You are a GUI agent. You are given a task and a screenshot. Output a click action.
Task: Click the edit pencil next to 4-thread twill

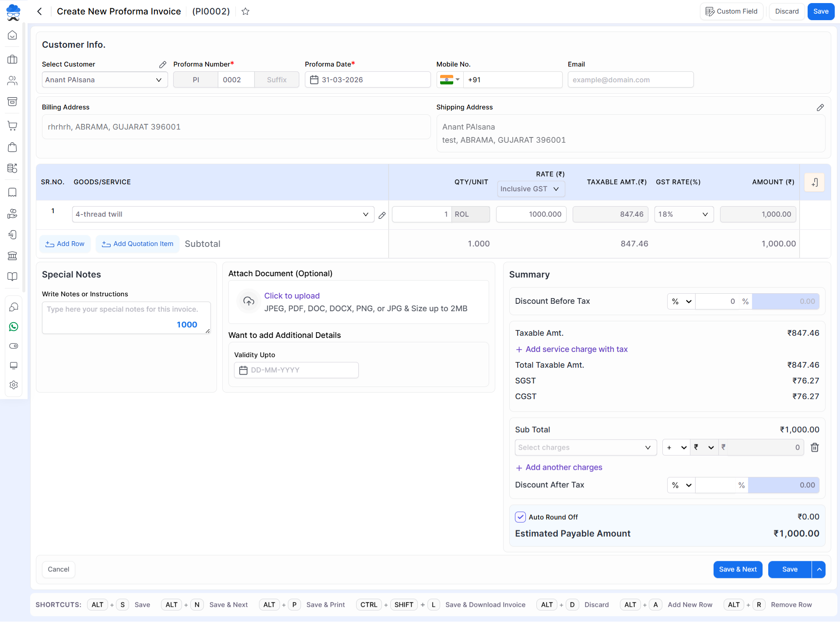click(382, 215)
